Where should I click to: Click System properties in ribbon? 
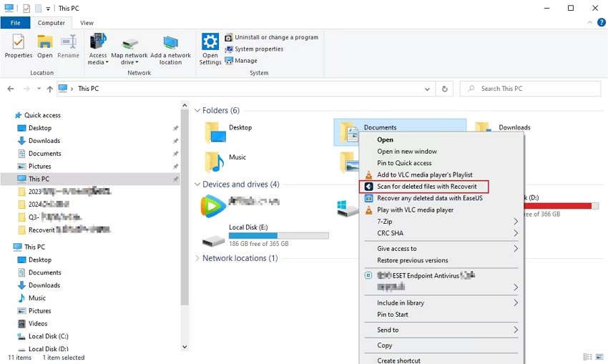255,49
